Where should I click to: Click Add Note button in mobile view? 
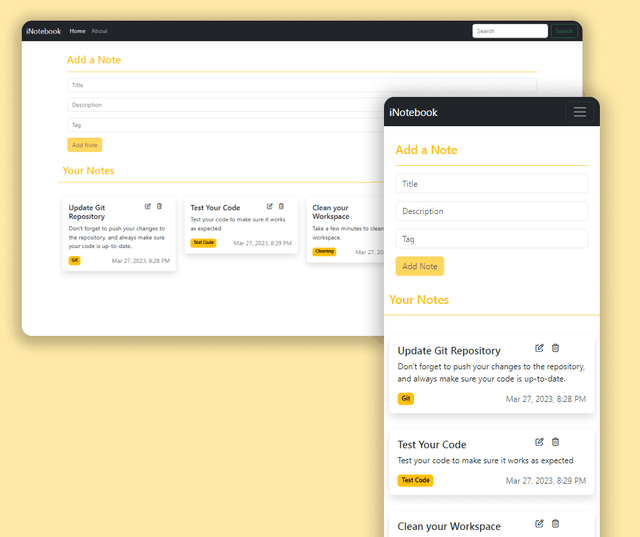point(420,266)
